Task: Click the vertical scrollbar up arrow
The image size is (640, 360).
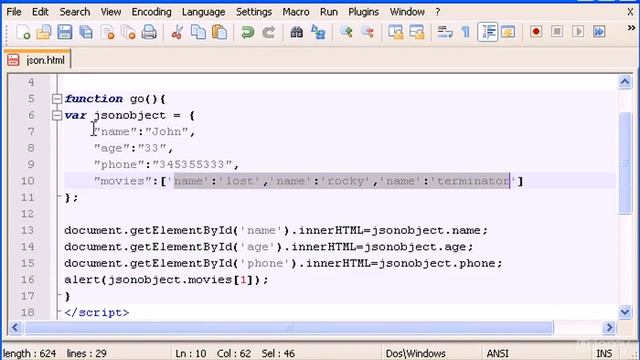Action: pyautogui.click(x=625, y=82)
